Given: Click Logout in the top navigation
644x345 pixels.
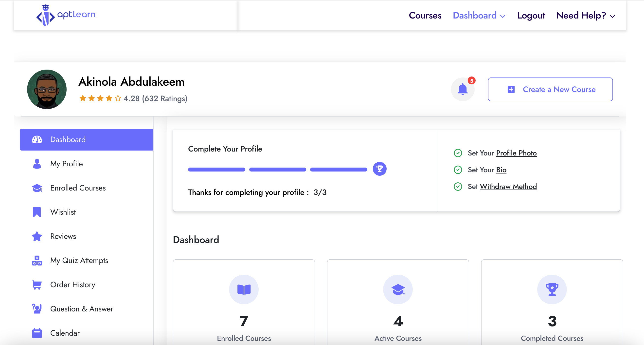Looking at the screenshot, I should pos(531,16).
